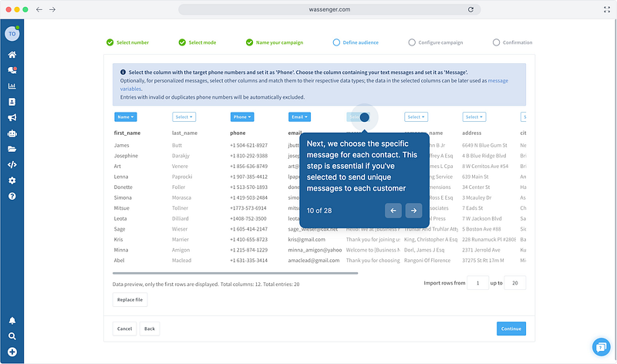Click the notification bell icon

pos(12,320)
